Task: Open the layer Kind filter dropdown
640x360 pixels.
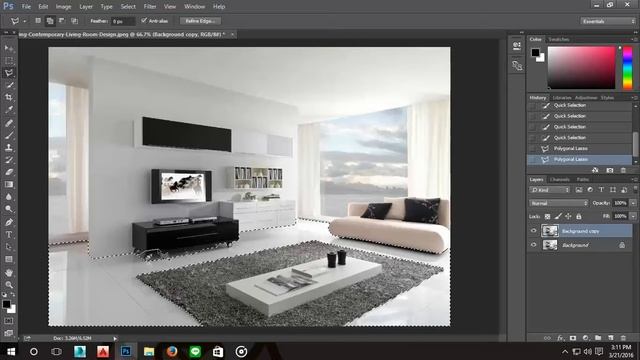Action: tap(549, 190)
